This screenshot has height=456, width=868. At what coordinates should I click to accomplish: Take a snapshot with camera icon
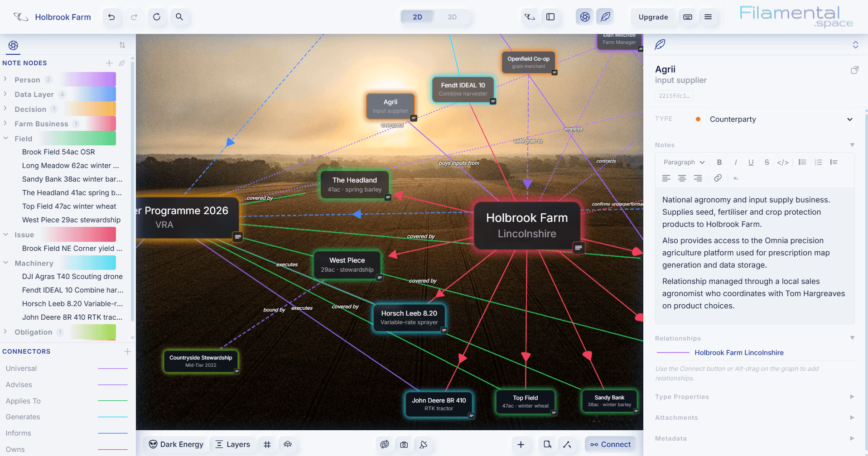[404, 445]
